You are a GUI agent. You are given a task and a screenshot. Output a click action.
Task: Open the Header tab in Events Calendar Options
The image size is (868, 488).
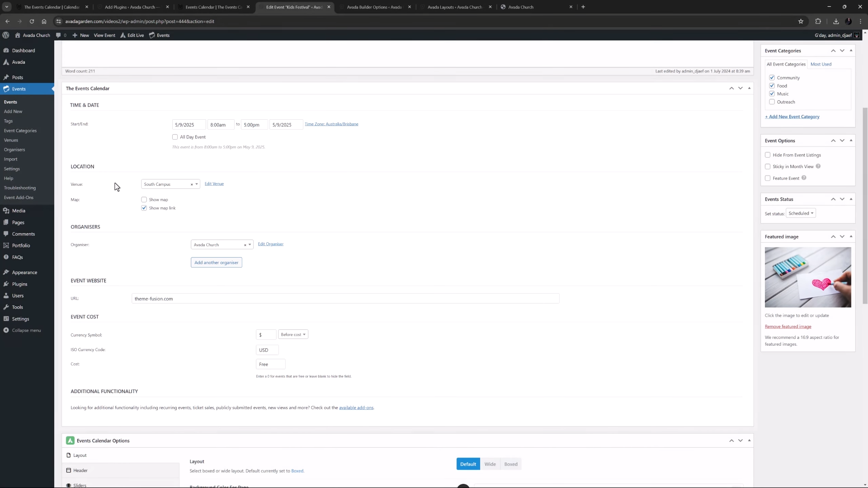[80, 470]
